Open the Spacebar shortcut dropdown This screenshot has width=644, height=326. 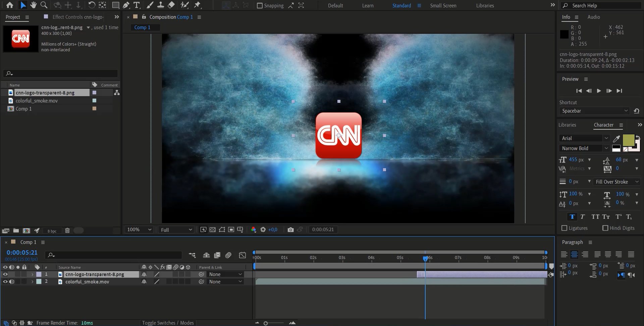point(594,111)
